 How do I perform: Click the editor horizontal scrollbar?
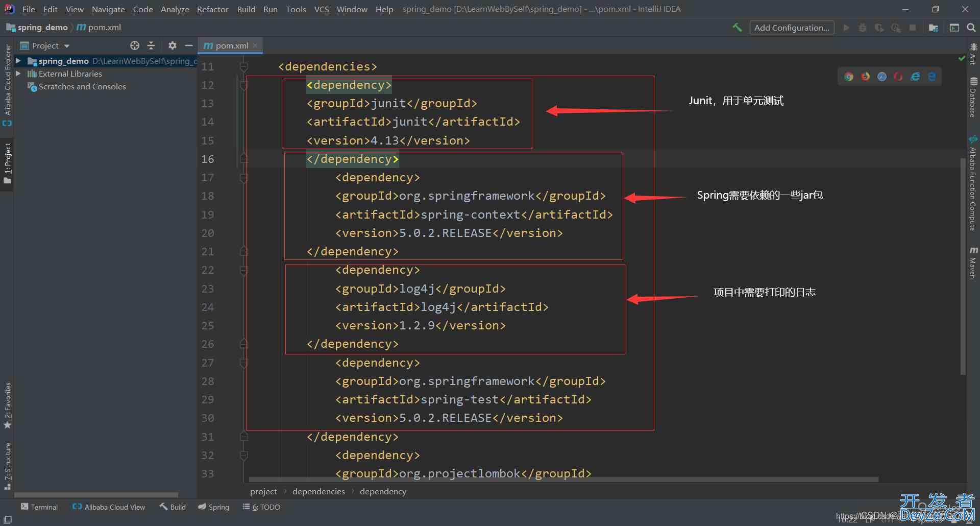click(x=563, y=480)
